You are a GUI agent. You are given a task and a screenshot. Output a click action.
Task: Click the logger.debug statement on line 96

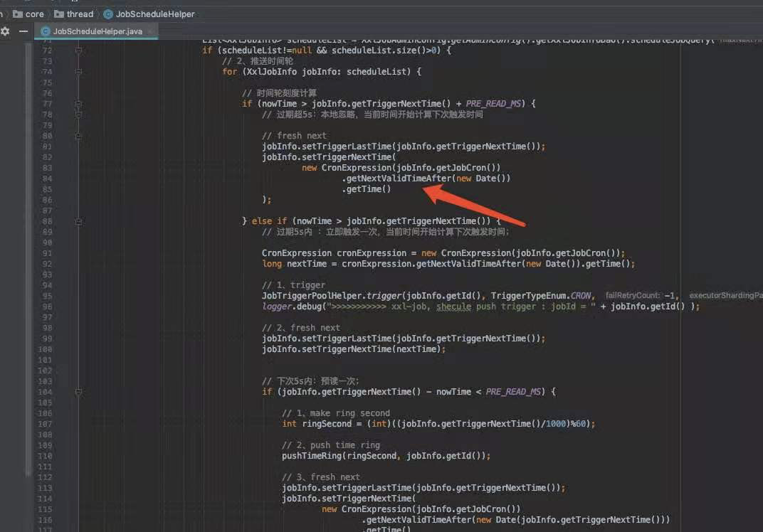[x=480, y=307]
